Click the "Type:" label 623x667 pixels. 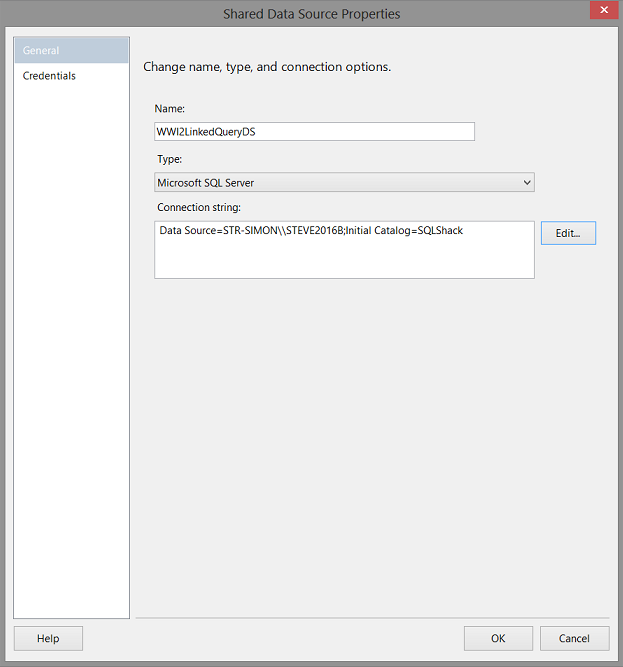click(x=170, y=159)
